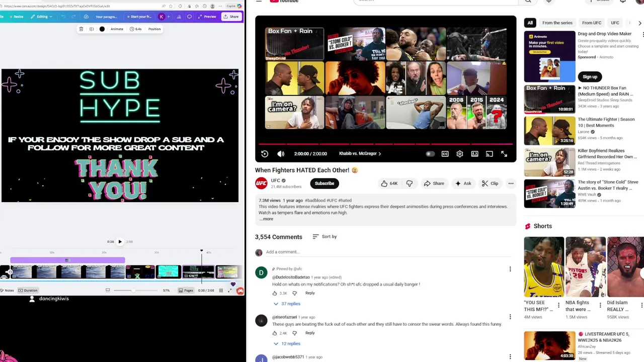Click Animate in the Canva toolbar
This screenshot has height=362, width=644.
tap(117, 29)
